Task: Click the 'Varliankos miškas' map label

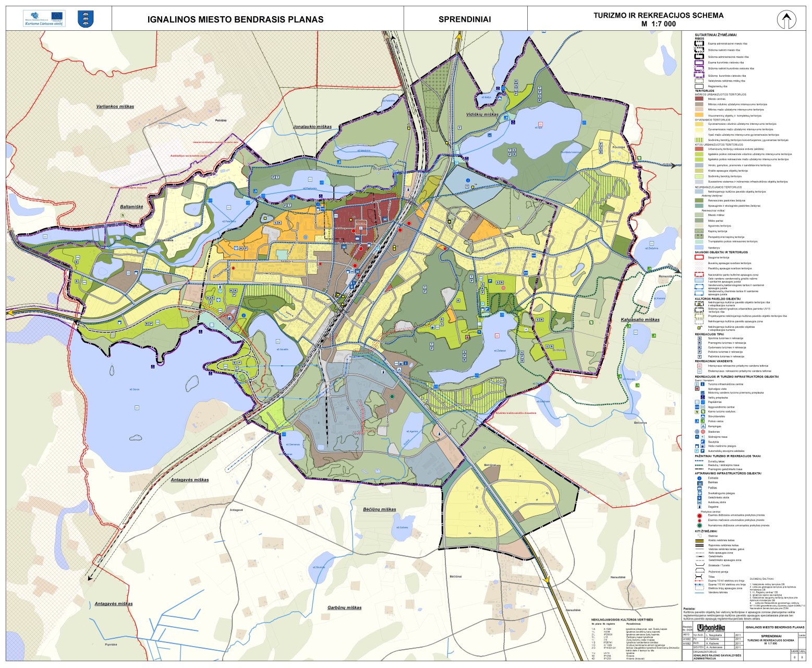Action: (115, 106)
